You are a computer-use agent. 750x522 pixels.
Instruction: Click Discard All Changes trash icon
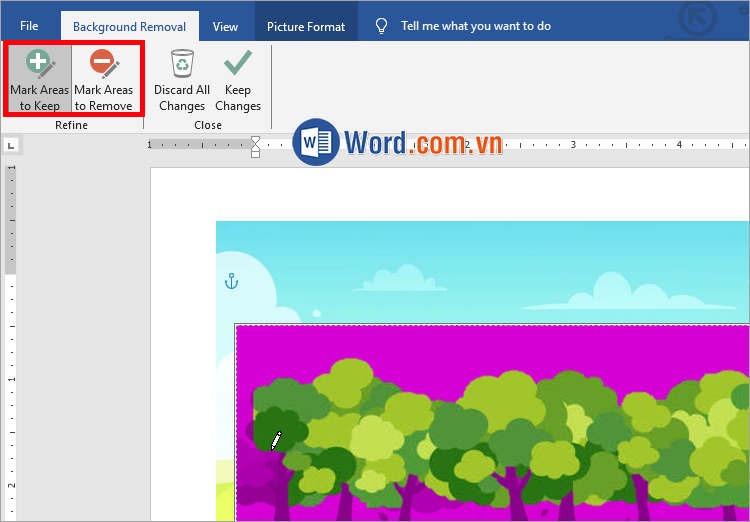pos(182,64)
